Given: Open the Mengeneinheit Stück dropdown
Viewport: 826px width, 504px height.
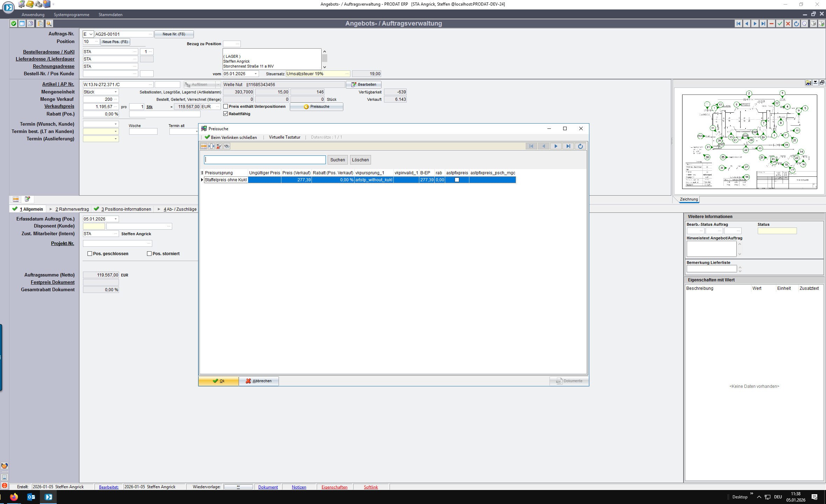Looking at the screenshot, I should tap(115, 92).
